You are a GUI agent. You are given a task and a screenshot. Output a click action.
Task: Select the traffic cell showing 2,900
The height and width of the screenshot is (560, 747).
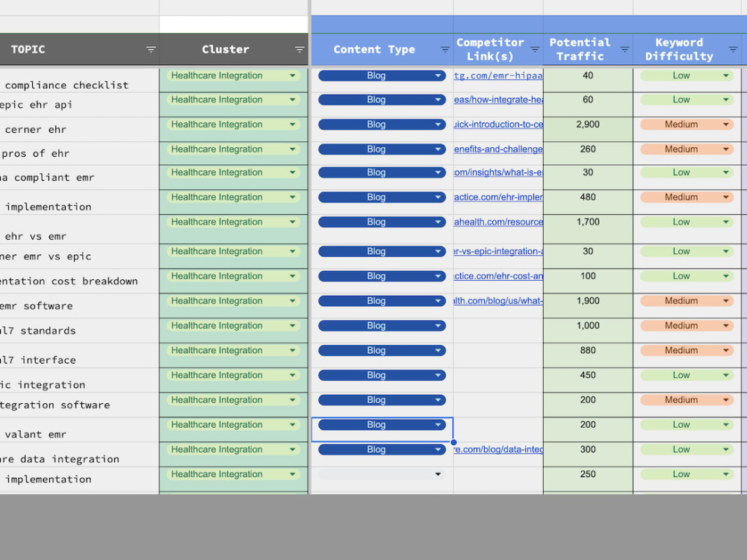coord(588,129)
